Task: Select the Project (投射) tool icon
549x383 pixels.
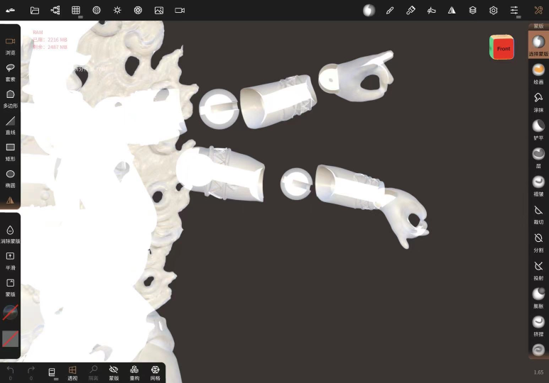Action: coord(538,270)
